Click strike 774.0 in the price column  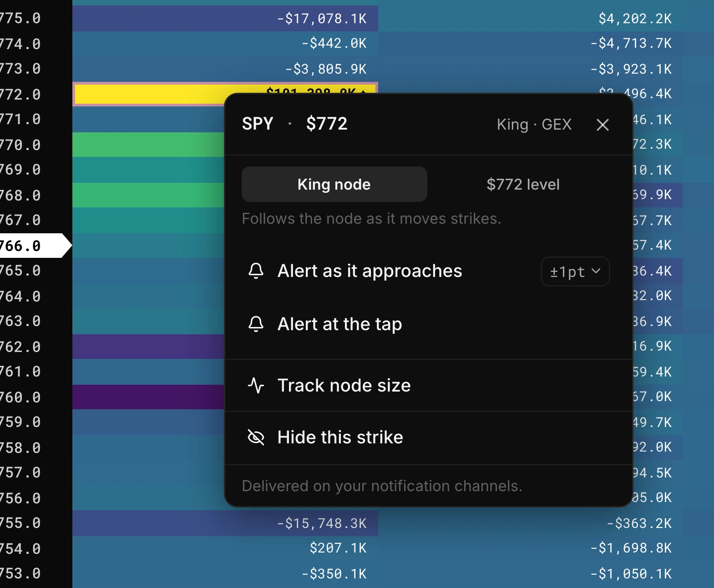point(20,44)
